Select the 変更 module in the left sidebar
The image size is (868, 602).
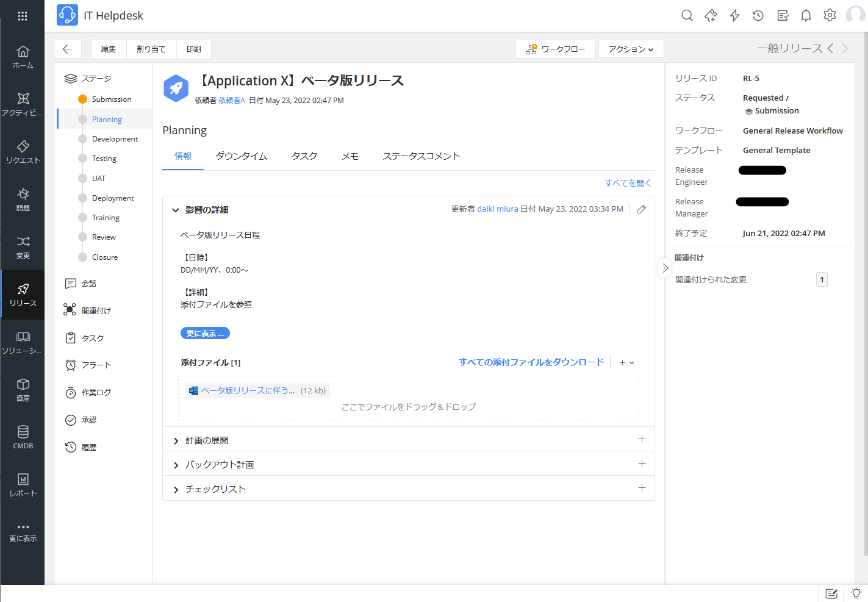tap(23, 247)
